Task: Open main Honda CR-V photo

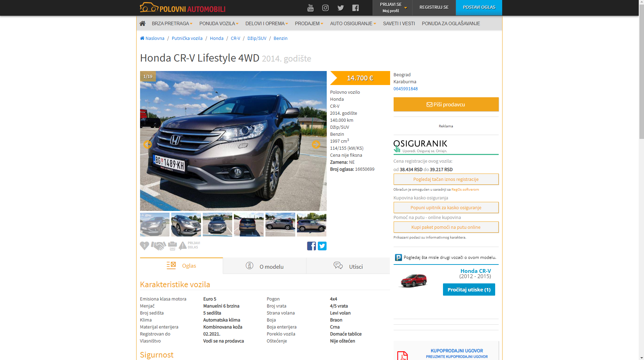Action: tap(233, 141)
